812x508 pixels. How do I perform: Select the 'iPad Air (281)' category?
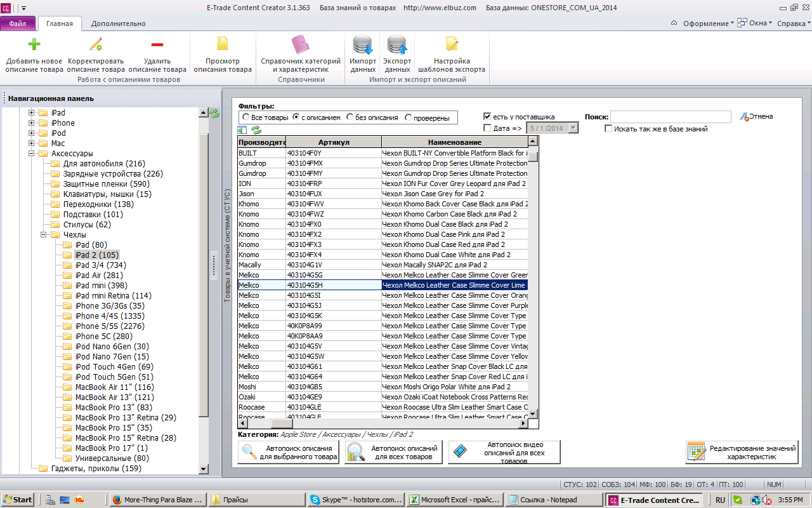coord(99,276)
